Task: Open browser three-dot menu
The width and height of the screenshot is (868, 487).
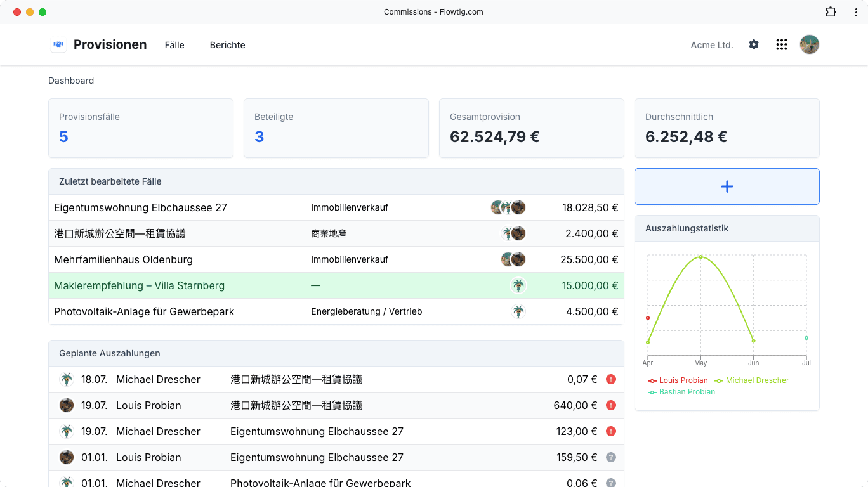Action: [x=856, y=12]
